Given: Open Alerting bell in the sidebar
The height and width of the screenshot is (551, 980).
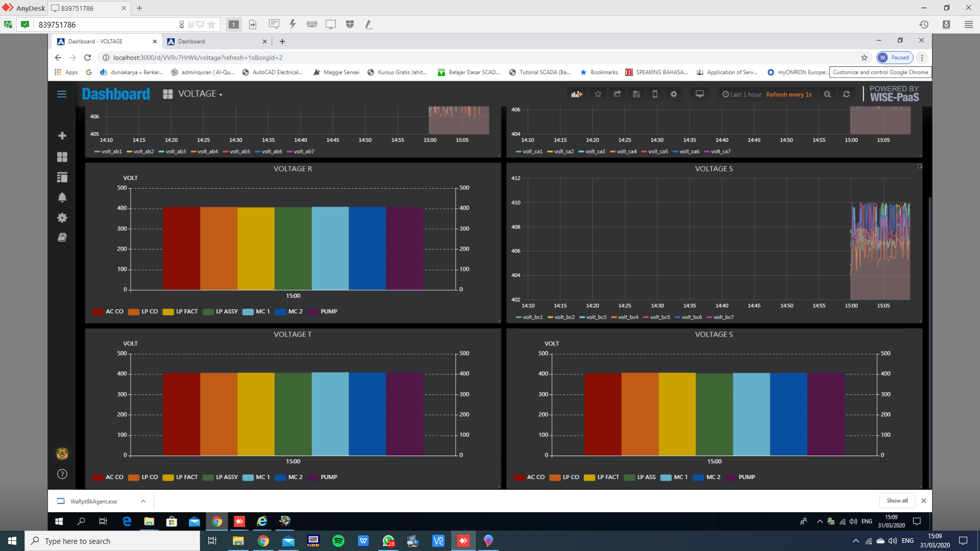Looking at the screenshot, I should (62, 197).
